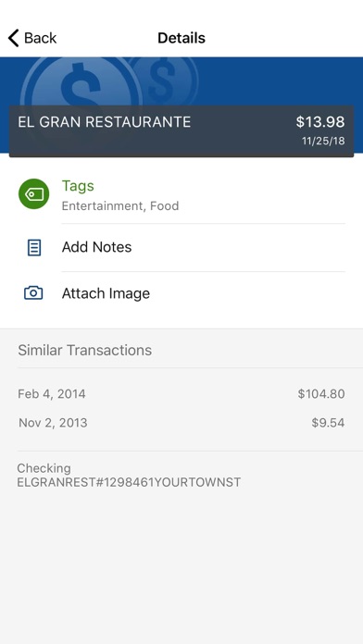Open the Nov 2, 2013 similar transaction
Viewport: 363px width, 644px height.
[x=181, y=423]
